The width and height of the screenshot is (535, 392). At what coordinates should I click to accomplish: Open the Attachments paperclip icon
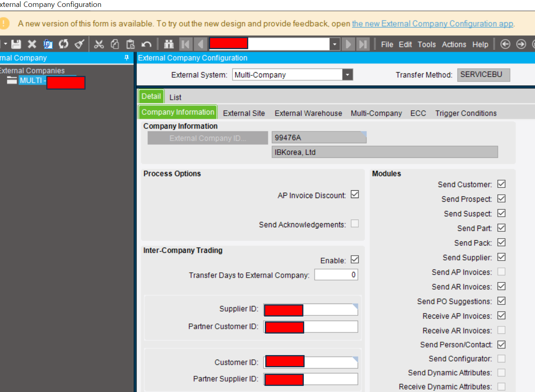(48, 44)
